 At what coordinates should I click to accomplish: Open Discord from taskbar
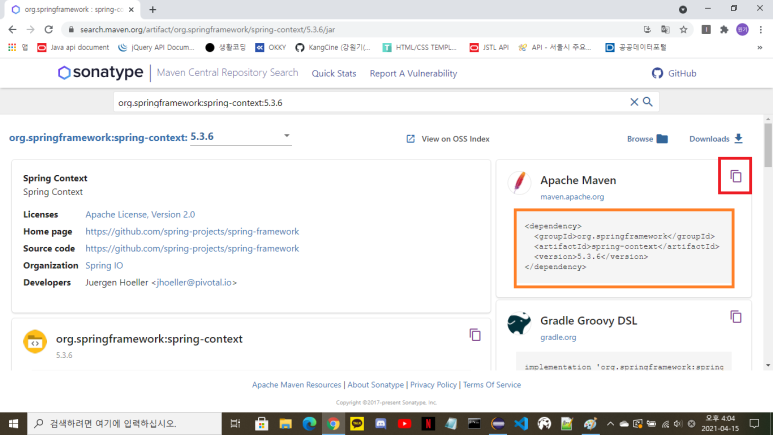click(x=381, y=424)
